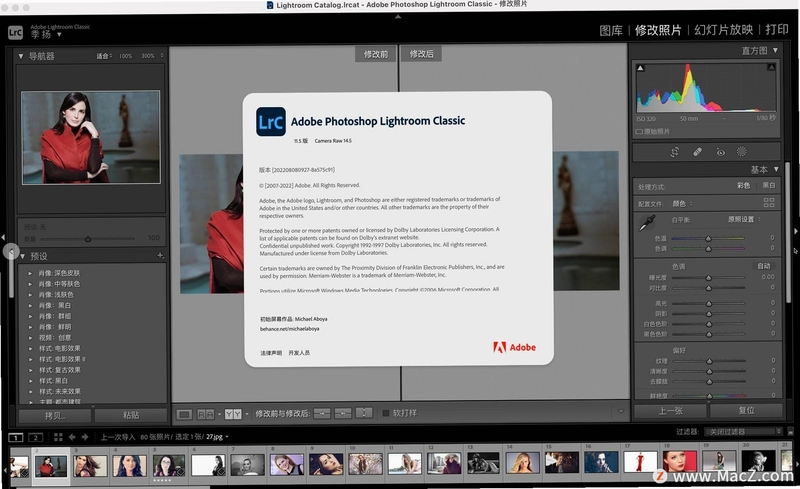
Task: Select the Crop overlay tool
Action: (674, 152)
